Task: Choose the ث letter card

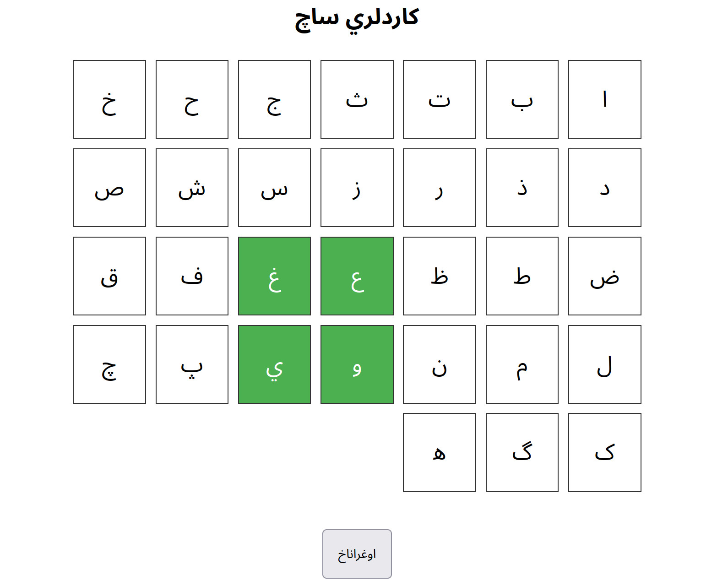Action: pos(357,99)
